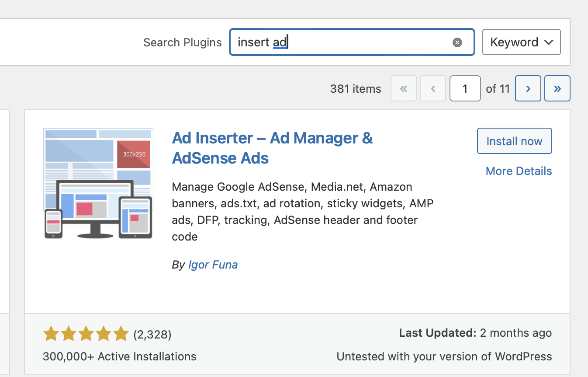Click the Last Updated info text
Viewport: 588px width, 377px height.
coord(475,333)
